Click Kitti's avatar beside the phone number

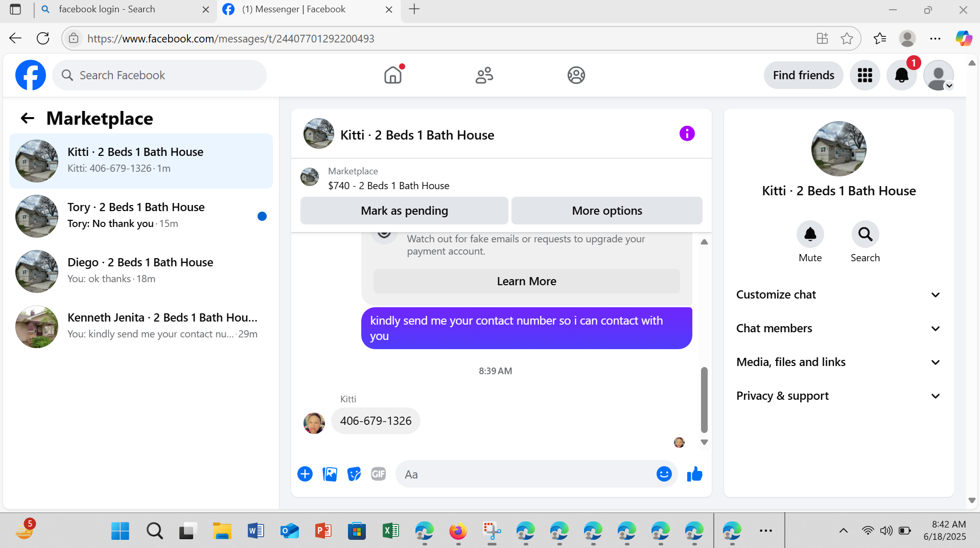pyautogui.click(x=314, y=423)
